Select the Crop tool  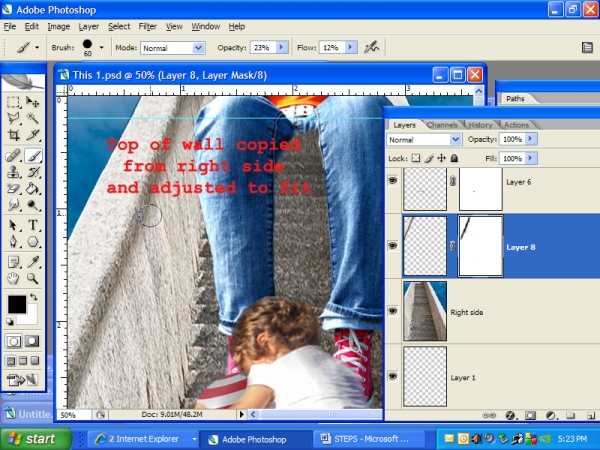coord(13,135)
